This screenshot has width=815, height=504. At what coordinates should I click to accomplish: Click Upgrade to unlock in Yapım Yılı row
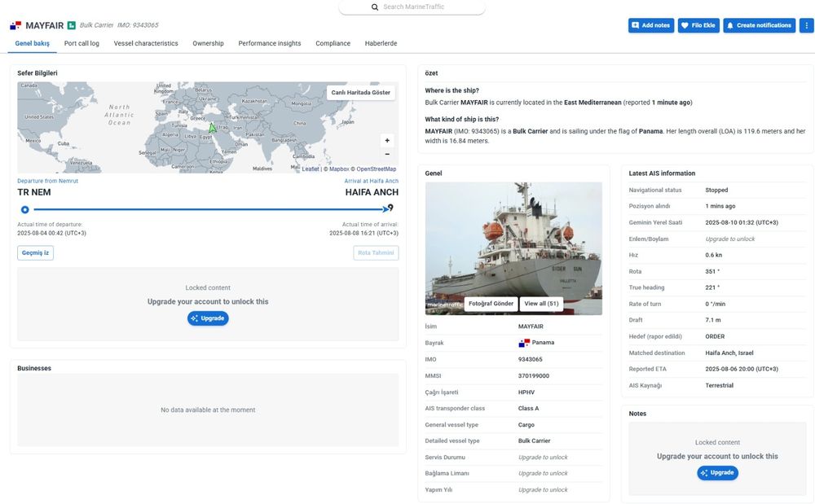(x=543, y=490)
